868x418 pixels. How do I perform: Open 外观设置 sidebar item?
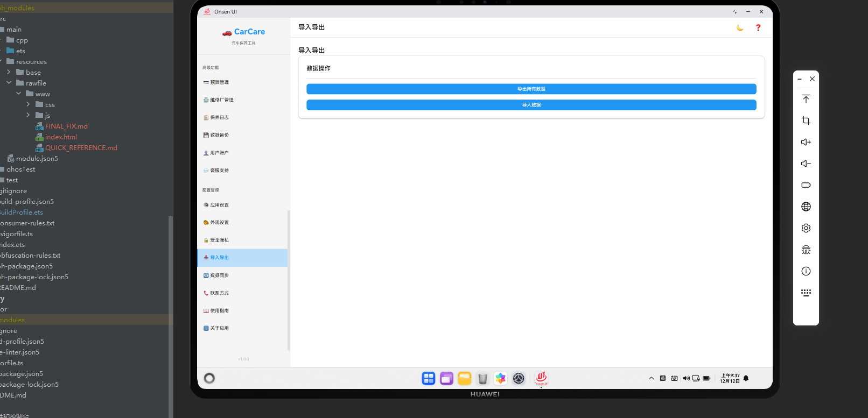coord(242,223)
